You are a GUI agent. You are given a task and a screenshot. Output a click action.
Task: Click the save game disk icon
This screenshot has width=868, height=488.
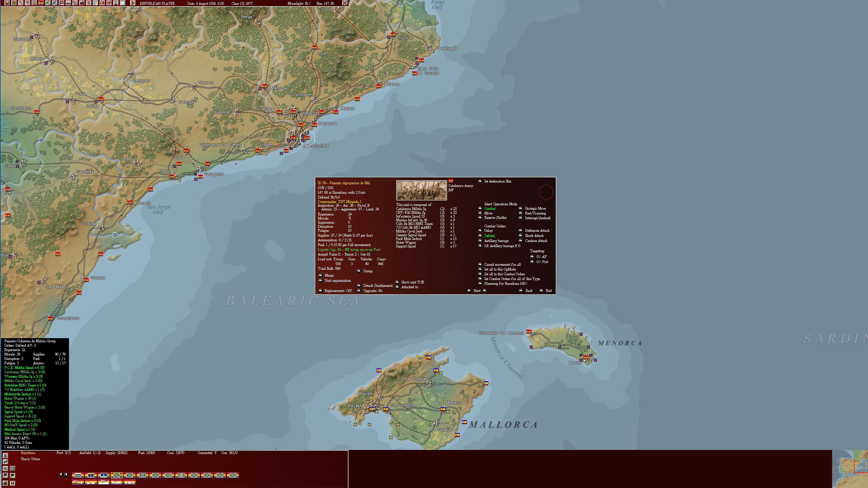pyautogui.click(x=7, y=3)
